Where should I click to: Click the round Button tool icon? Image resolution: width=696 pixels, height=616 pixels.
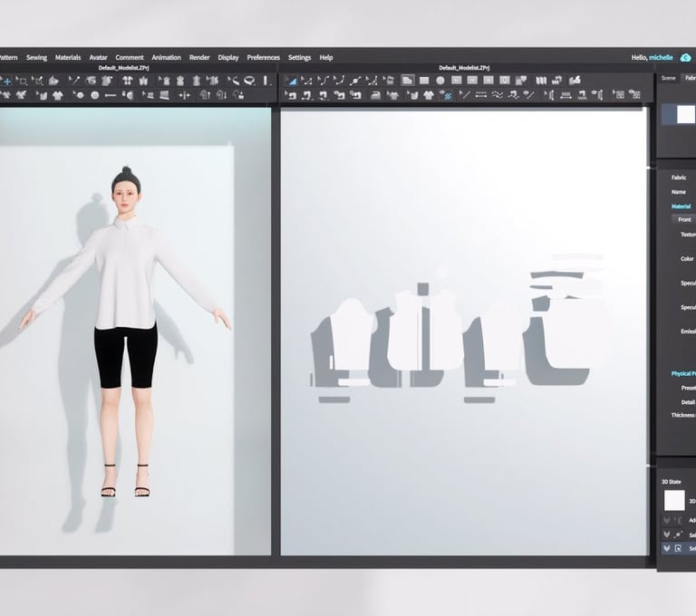(94, 95)
